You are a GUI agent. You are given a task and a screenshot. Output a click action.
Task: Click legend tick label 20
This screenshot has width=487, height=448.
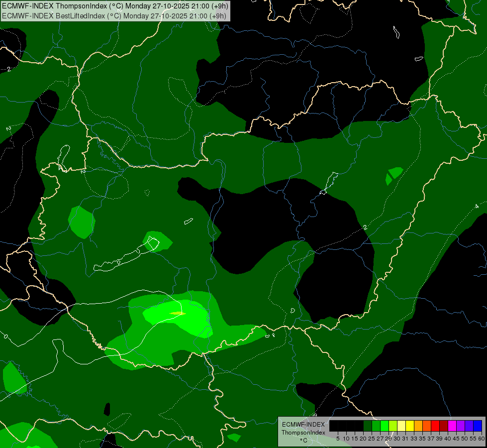pos(363,439)
